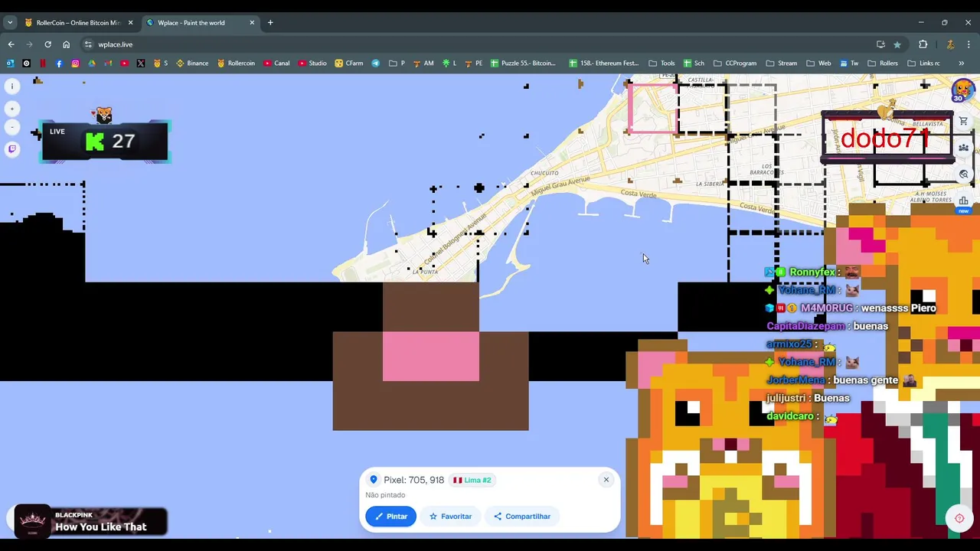Open the Gmail bookmark
980x551 pixels.
point(108,63)
